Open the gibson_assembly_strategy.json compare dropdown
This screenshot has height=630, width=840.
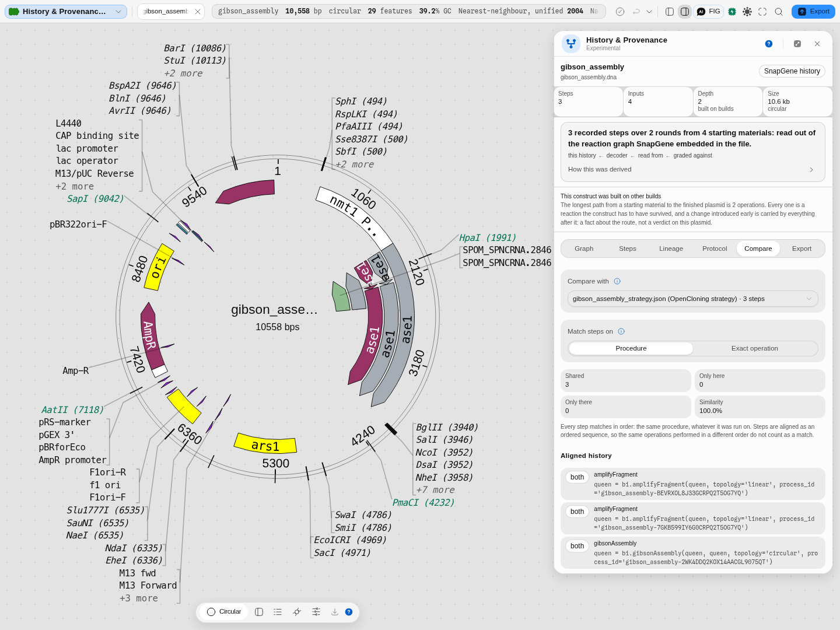(x=693, y=299)
